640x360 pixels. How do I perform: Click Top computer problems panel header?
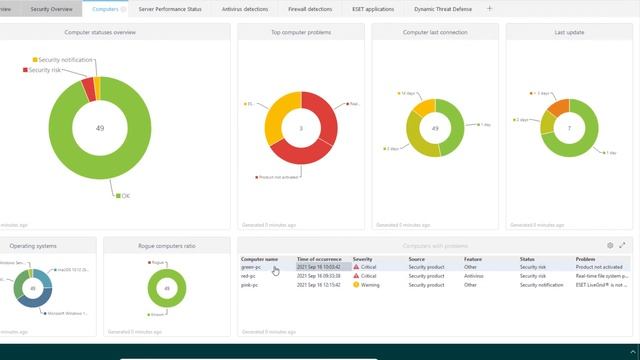[301, 32]
